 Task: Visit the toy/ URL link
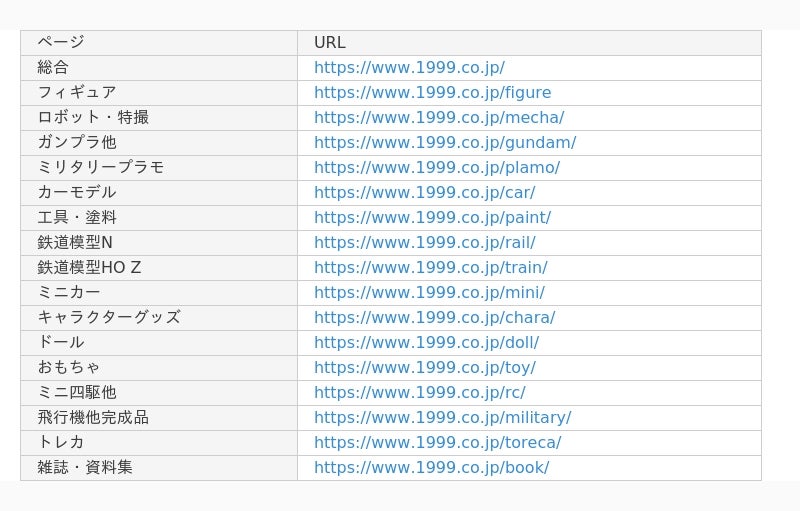point(425,368)
